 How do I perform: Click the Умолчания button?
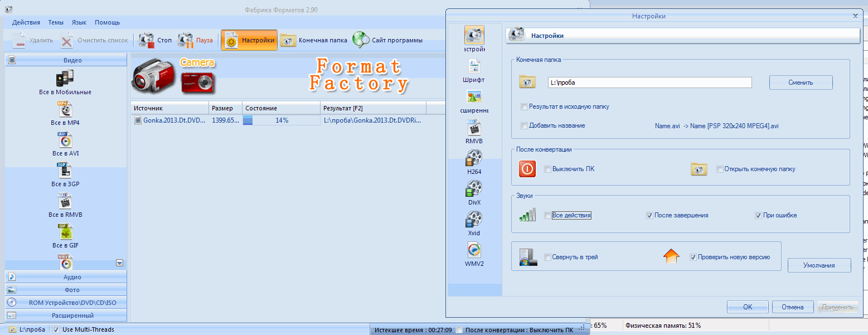819,265
